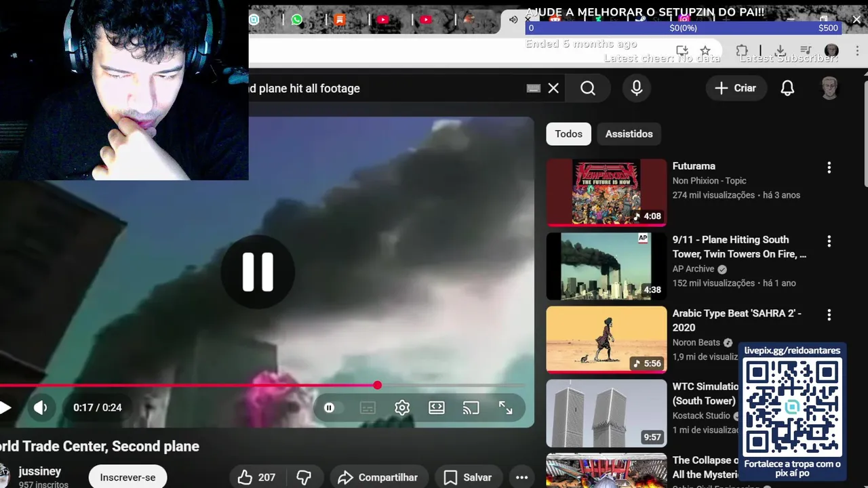Pause video with the large center overlay
The height and width of the screenshot is (488, 868).
(x=258, y=272)
